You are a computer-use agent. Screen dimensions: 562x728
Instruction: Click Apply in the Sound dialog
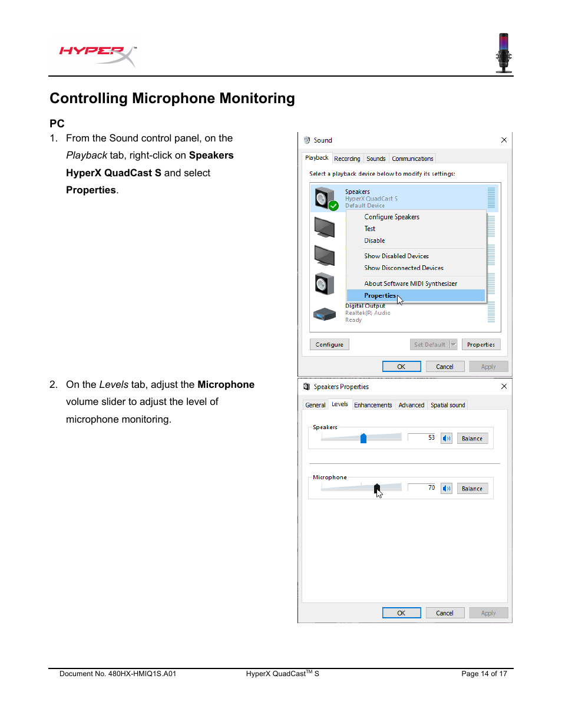pyautogui.click(x=488, y=367)
